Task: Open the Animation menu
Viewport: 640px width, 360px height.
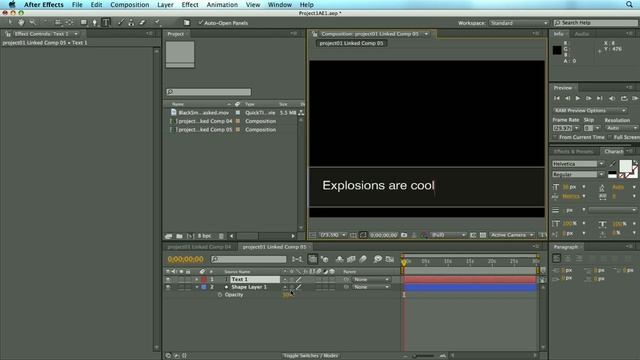Action: 222,5
